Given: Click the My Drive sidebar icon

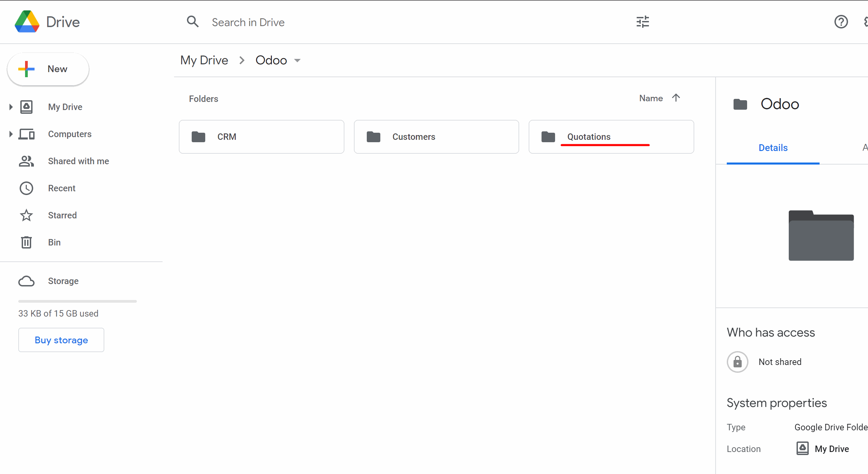Looking at the screenshot, I should (x=26, y=107).
